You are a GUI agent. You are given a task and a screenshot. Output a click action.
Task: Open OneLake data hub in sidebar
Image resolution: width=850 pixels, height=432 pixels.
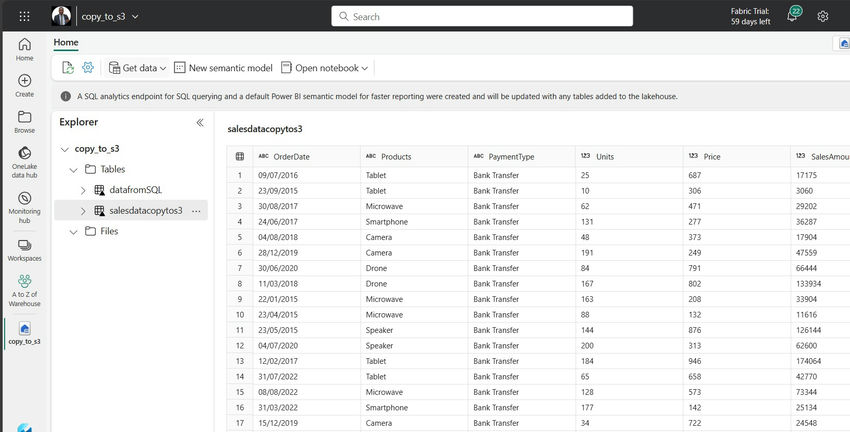pos(24,162)
